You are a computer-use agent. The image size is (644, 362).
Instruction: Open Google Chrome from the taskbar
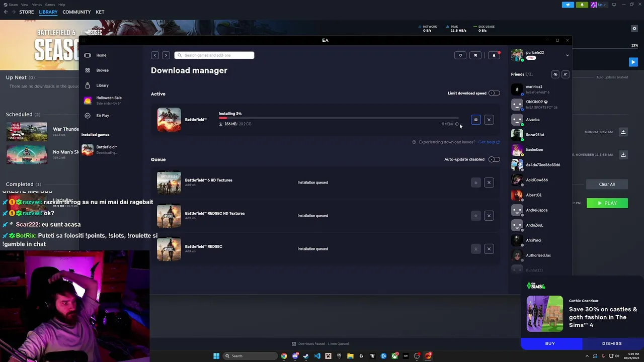(284, 356)
